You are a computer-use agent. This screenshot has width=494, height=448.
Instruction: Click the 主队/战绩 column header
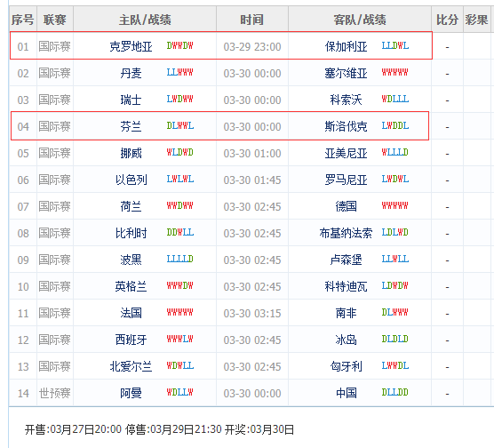click(x=145, y=20)
